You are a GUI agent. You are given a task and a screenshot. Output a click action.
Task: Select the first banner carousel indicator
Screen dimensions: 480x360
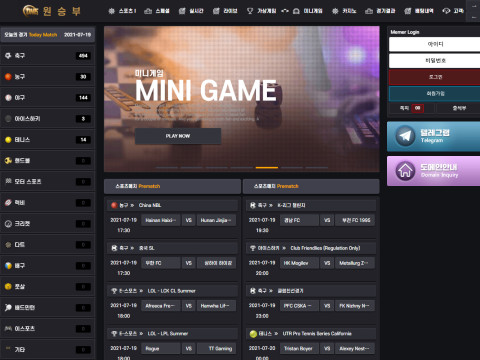pyautogui.click(x=167, y=167)
